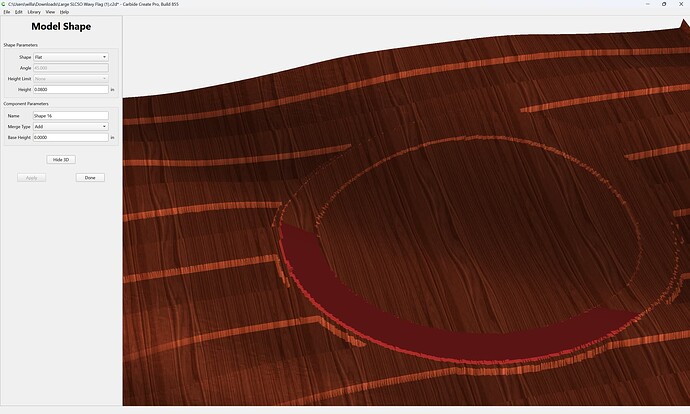Open the Merge Type dropdown showing Add
This screenshot has width=690, height=414.
[71, 127]
